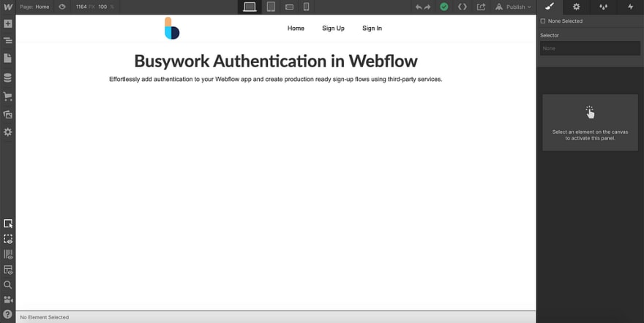Toggle X-ray mode visibility
This screenshot has height=323, width=644.
[8, 270]
